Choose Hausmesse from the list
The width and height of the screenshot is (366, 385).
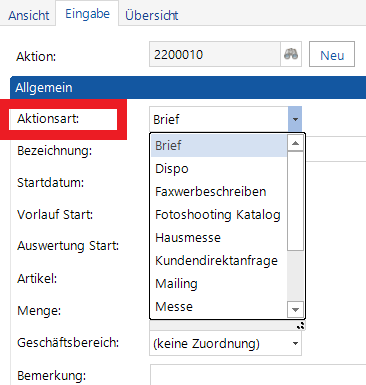(x=219, y=238)
